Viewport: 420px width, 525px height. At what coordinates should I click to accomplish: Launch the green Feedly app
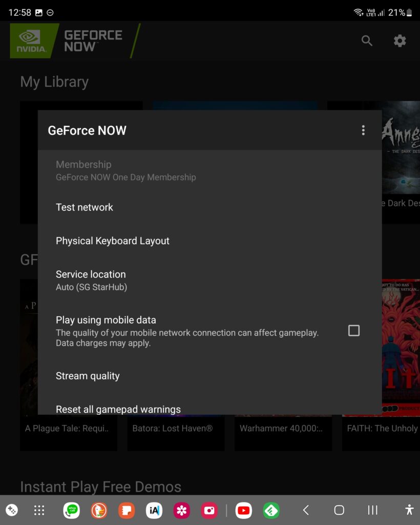pyautogui.click(x=271, y=510)
